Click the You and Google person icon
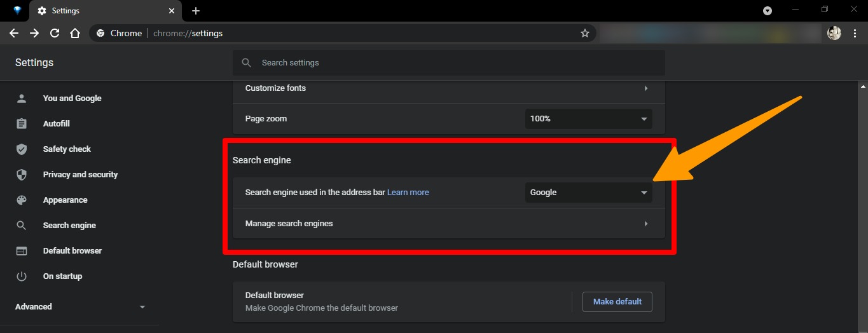Screen dimensions: 868x333 pos(22,99)
